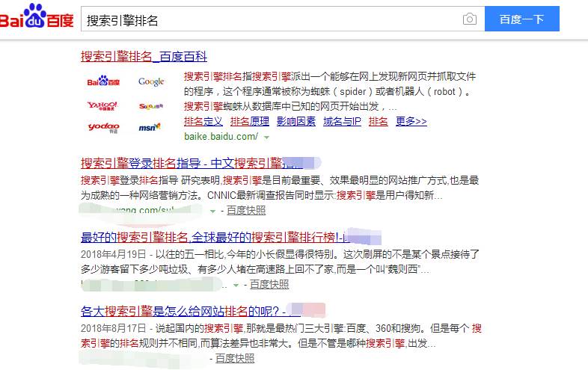This screenshot has width=588, height=370.
Task: Click the snippet line mentioning CNNIC最新调查报告
Action: click(261, 195)
